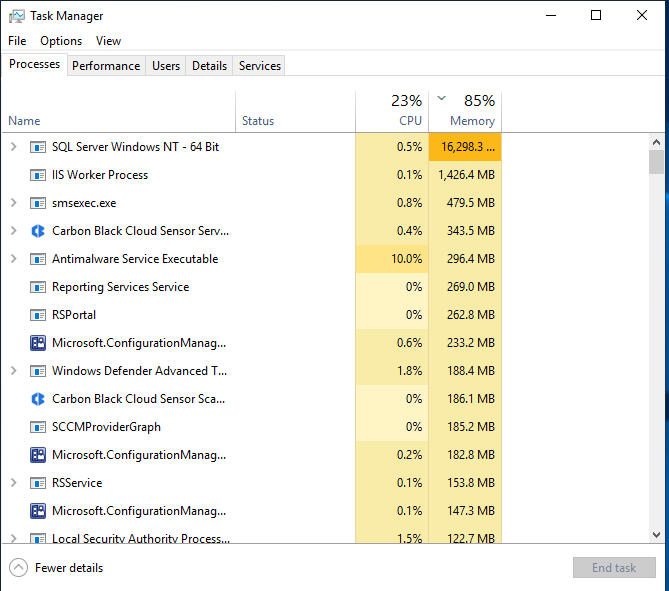Expand Local Security Authority Process row
This screenshot has height=591, width=669.
point(14,539)
